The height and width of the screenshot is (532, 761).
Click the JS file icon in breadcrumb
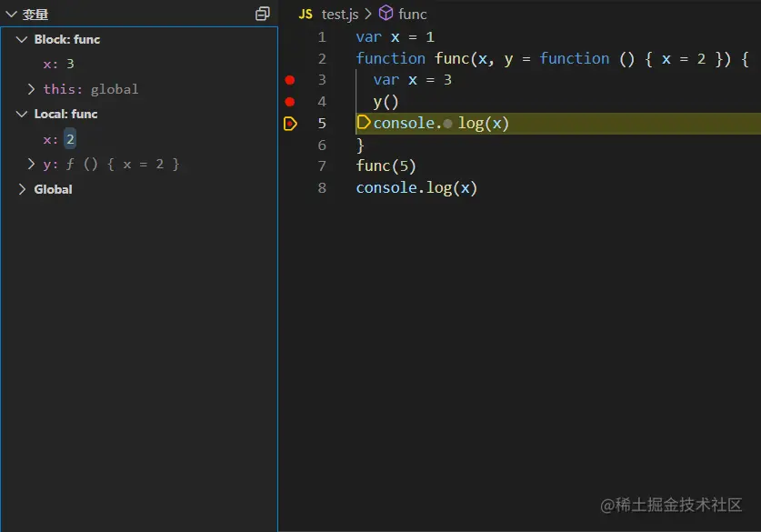[x=305, y=14]
